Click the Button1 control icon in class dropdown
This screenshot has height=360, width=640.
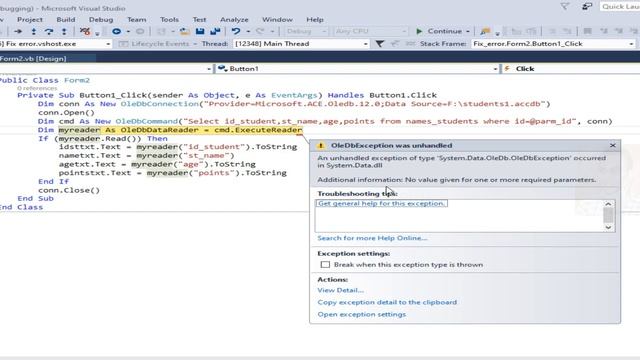(222, 69)
